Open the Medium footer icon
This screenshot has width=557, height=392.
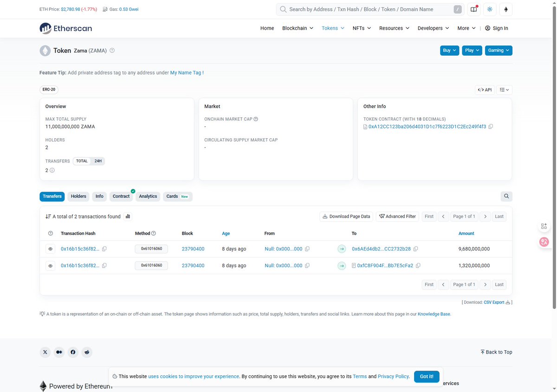tap(59, 352)
